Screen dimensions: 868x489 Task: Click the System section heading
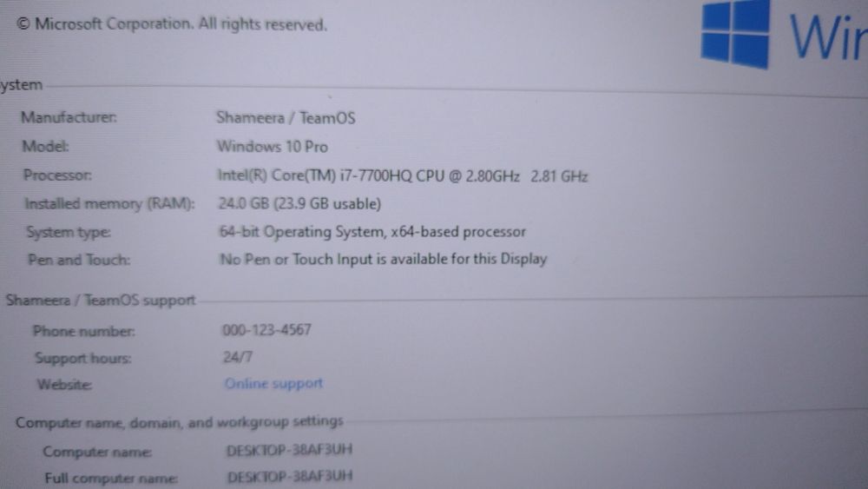[21, 85]
